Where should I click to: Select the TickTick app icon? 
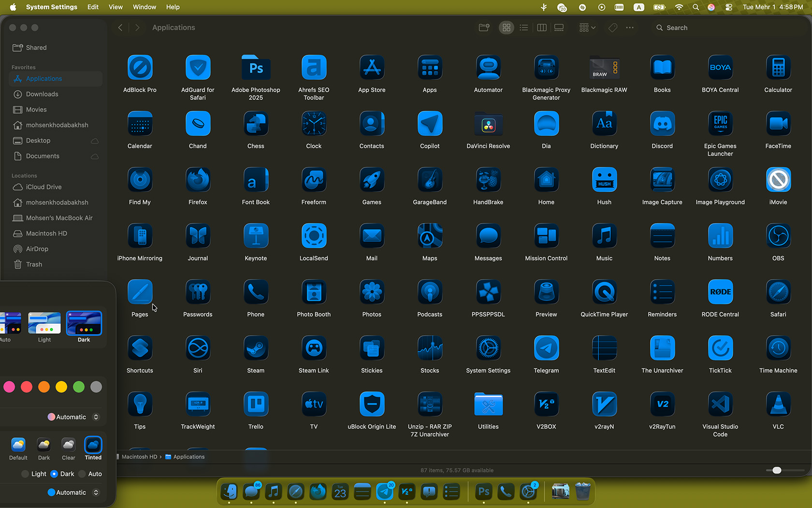(720, 348)
